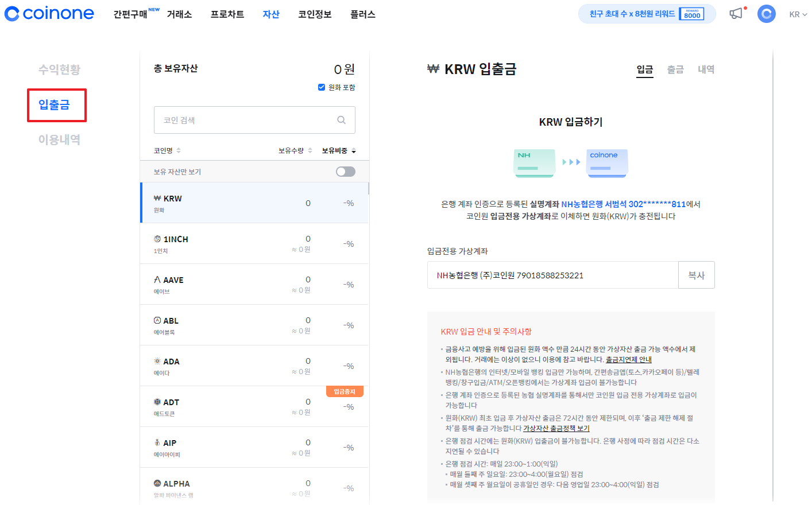Click the virtual account number field
This screenshot has height=505, width=812.
(x=552, y=275)
